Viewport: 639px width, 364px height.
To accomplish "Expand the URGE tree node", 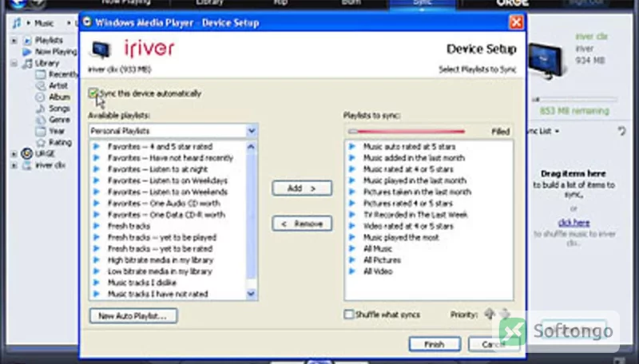I will coord(14,154).
